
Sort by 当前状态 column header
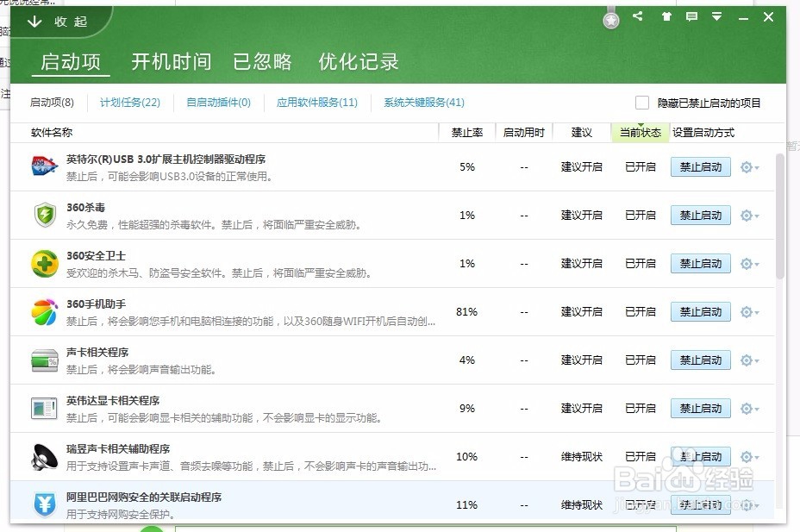[641, 133]
